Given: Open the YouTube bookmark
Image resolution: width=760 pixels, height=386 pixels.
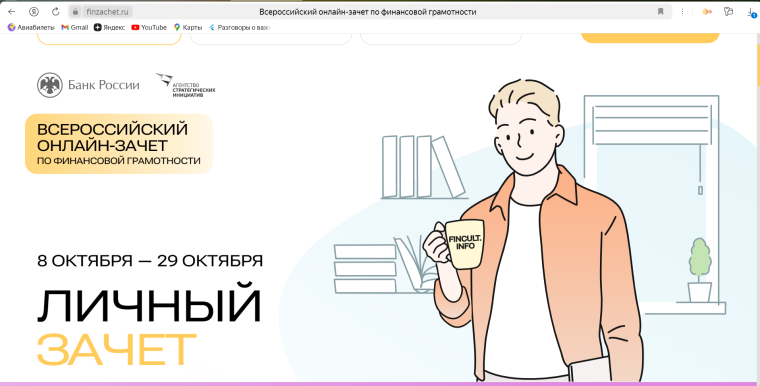Looking at the screenshot, I should (x=149, y=28).
